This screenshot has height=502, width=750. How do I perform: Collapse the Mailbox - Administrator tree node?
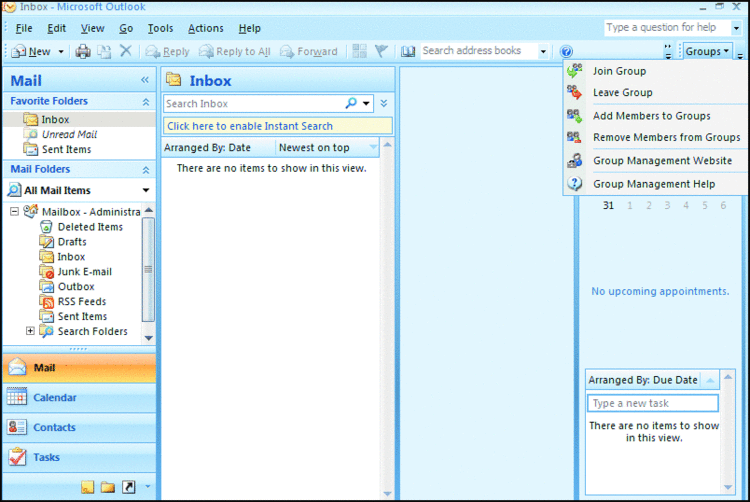(14, 211)
